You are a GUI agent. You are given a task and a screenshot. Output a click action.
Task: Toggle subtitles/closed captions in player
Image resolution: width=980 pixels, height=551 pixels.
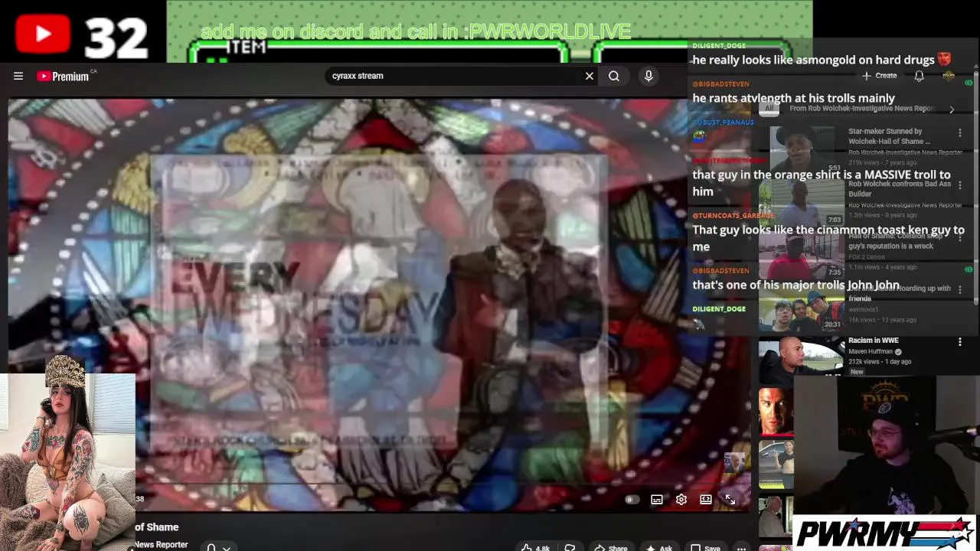657,500
